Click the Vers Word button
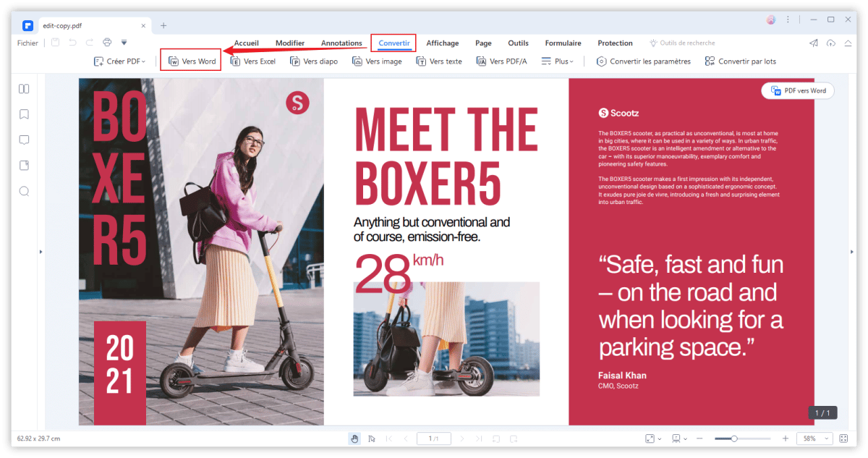The height and width of the screenshot is (458, 868). (191, 62)
